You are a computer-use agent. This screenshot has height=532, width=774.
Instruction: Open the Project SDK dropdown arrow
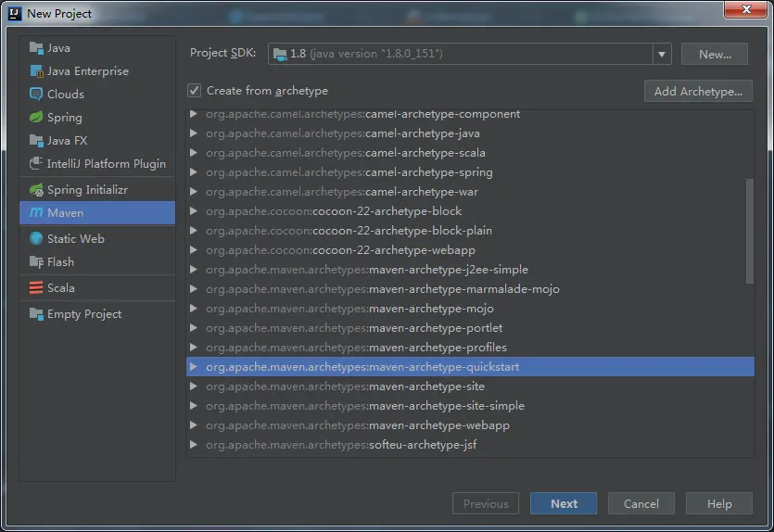click(x=662, y=54)
